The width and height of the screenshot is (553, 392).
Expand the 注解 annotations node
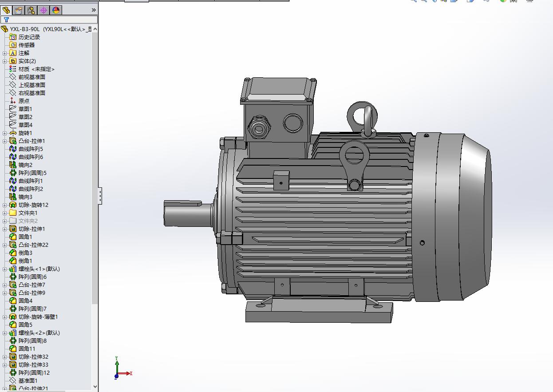pyautogui.click(x=5, y=53)
